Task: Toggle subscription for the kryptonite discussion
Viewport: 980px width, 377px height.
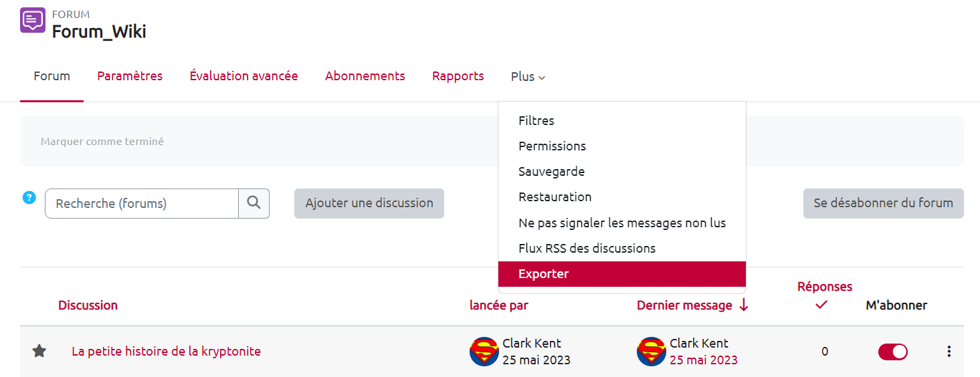Action: (892, 352)
